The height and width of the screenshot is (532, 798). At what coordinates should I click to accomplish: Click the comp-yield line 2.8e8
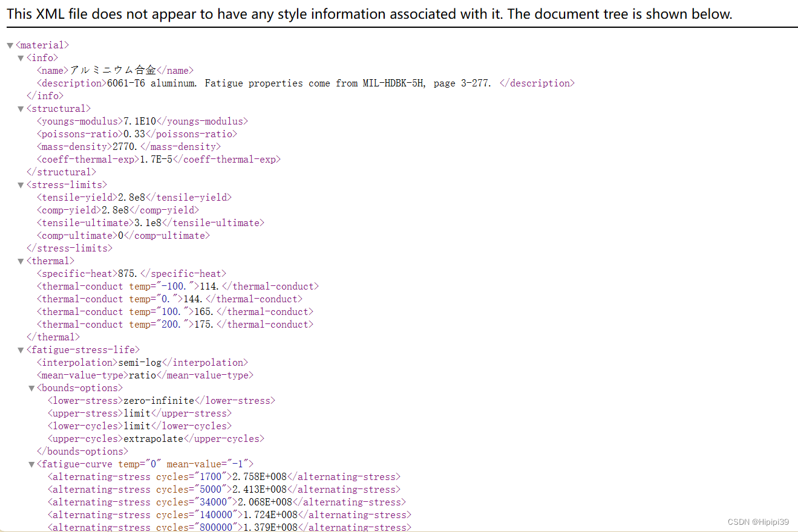click(118, 210)
